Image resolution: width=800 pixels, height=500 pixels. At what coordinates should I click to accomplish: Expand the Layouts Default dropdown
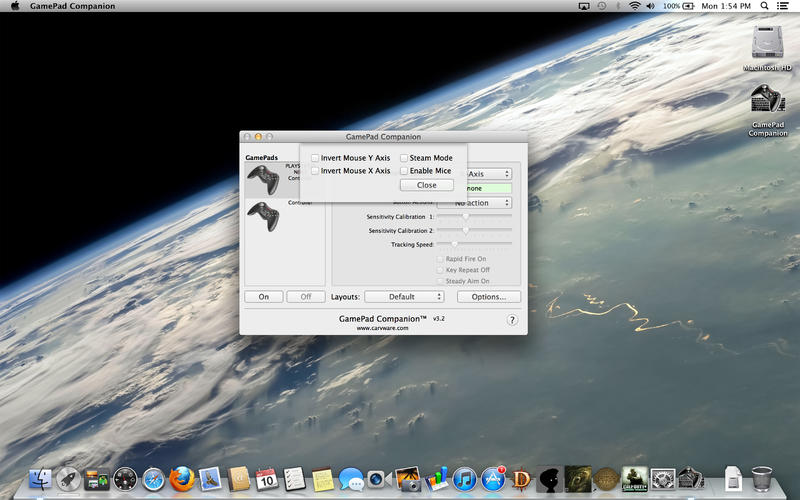(x=404, y=297)
